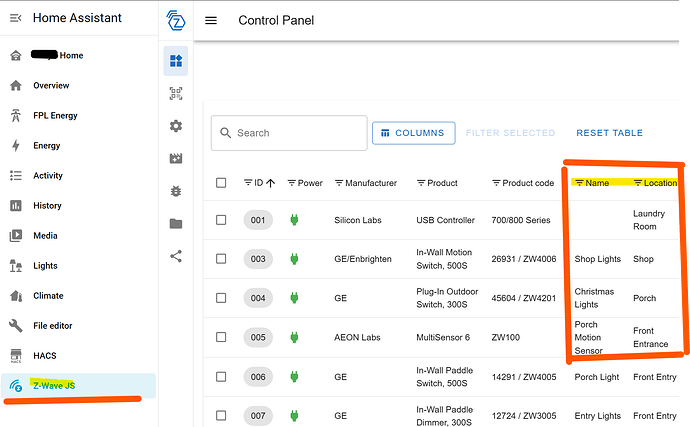This screenshot has width=690, height=427.
Task: Open the Name column filter
Action: tap(579, 183)
